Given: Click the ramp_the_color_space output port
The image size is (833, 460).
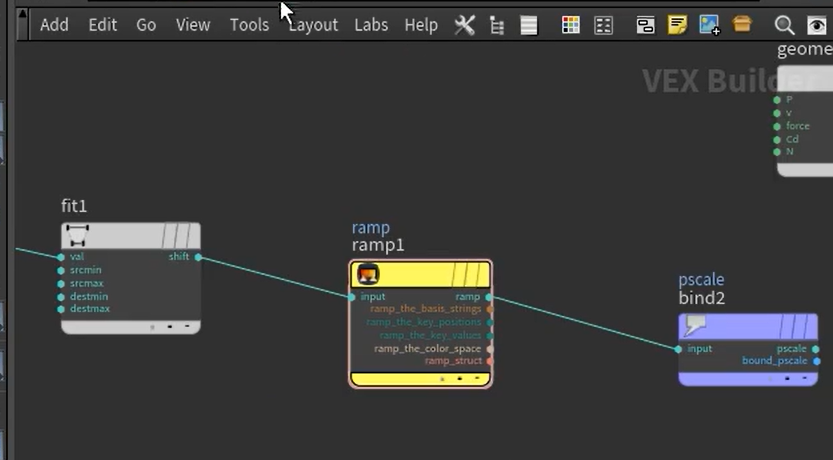Looking at the screenshot, I should pos(489,349).
